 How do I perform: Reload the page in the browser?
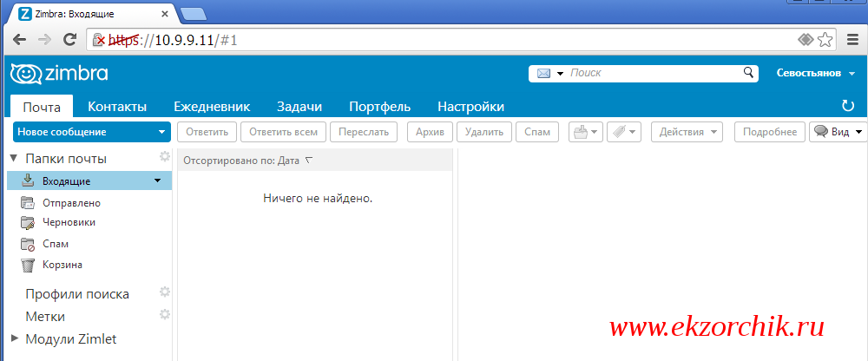(x=69, y=39)
